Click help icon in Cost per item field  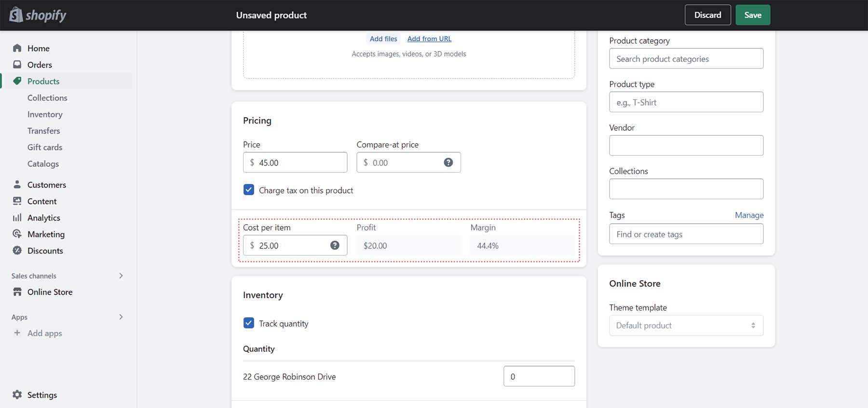335,245
